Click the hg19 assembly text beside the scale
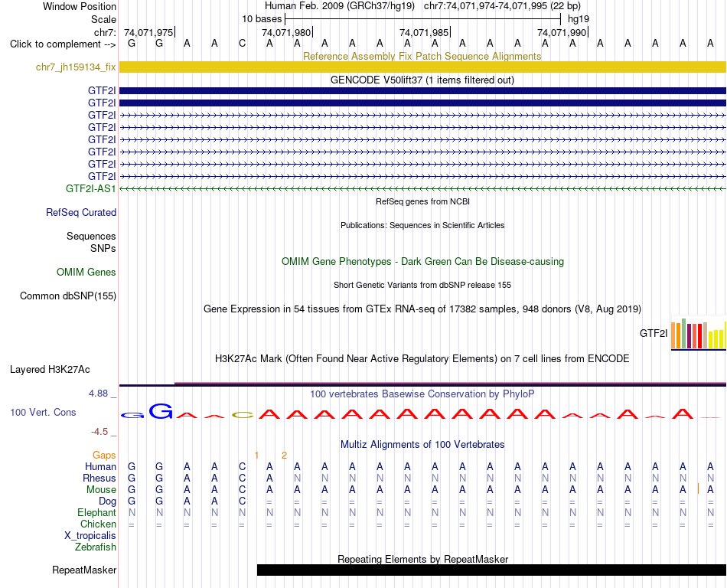Screen dimensions: 727x588 (579, 19)
